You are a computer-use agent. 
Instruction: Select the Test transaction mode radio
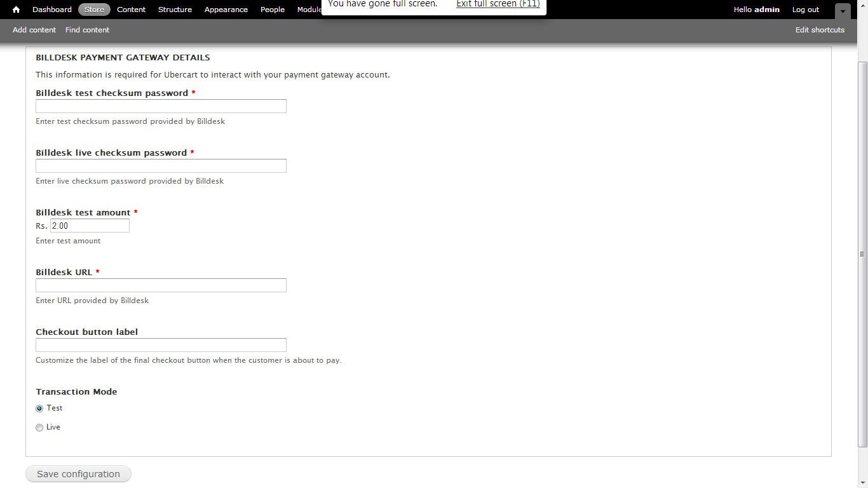pos(39,409)
